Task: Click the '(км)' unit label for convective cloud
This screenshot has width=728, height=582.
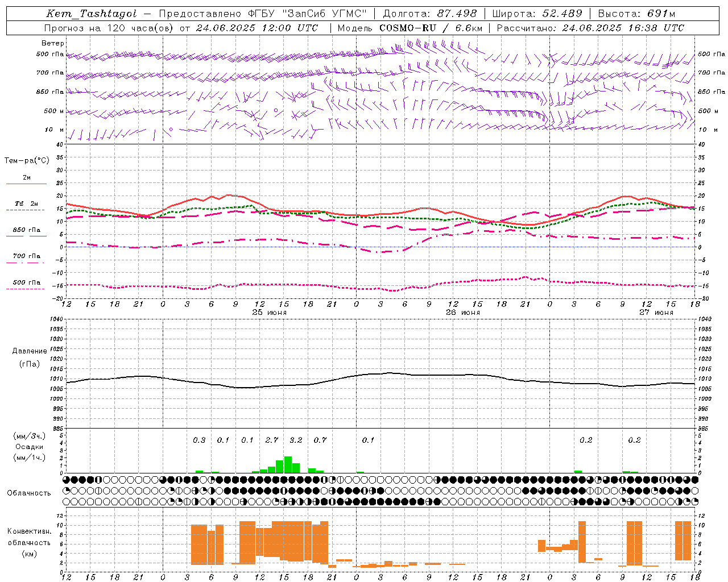Action: point(29,554)
